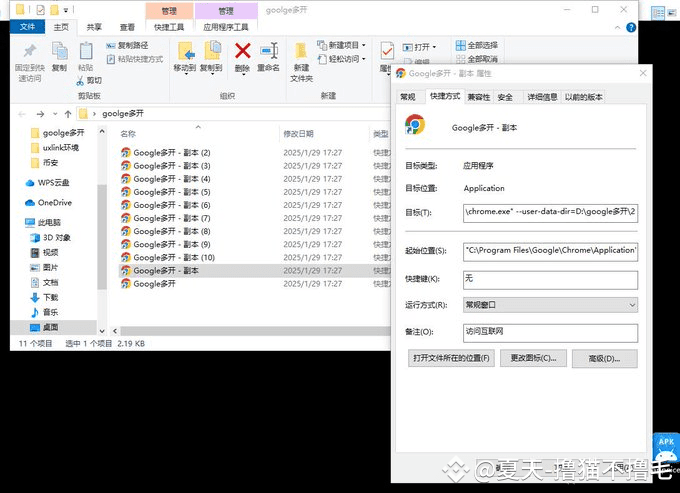This screenshot has height=493, width=680.
Task: Click the Forward navigation arrow
Action: tap(40, 114)
